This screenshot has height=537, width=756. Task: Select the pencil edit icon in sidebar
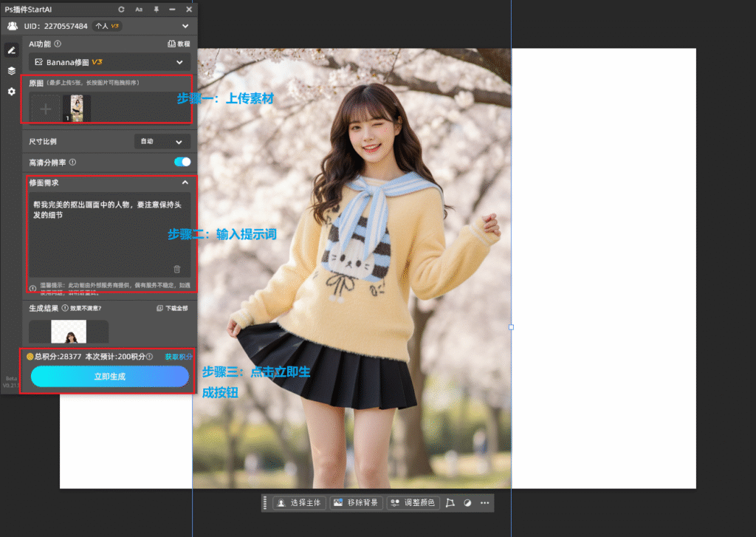11,50
